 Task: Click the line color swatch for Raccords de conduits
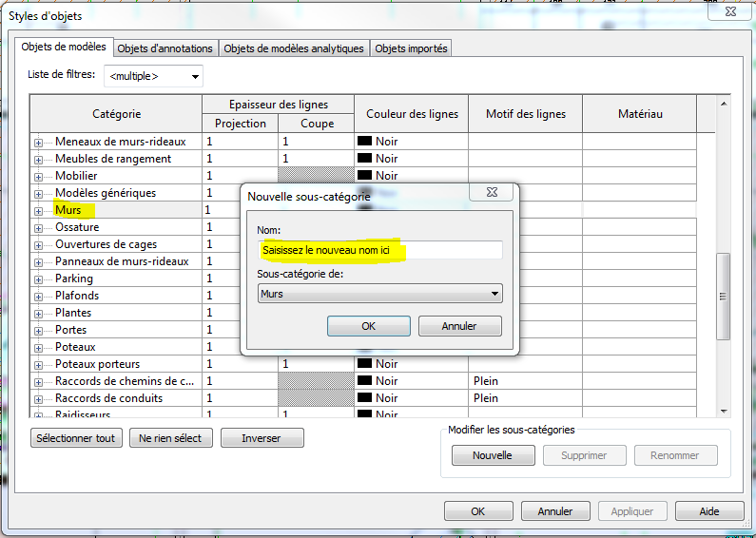364,398
